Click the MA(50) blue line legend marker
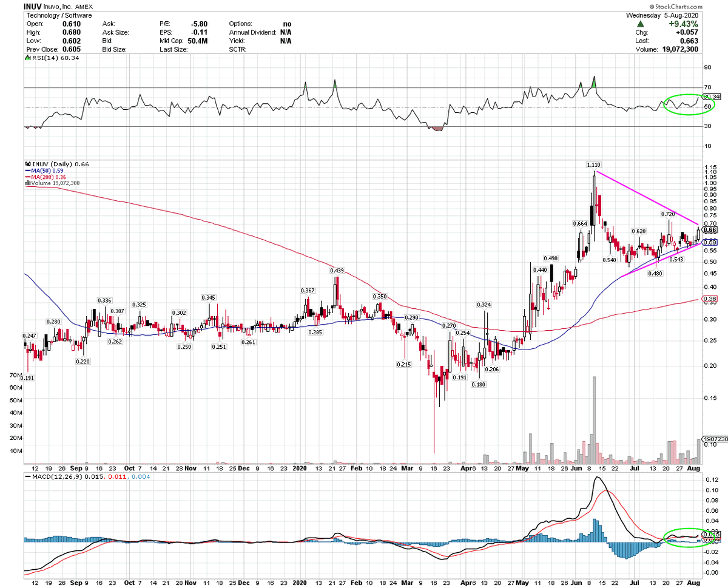This screenshot has width=728, height=588. click(28, 171)
